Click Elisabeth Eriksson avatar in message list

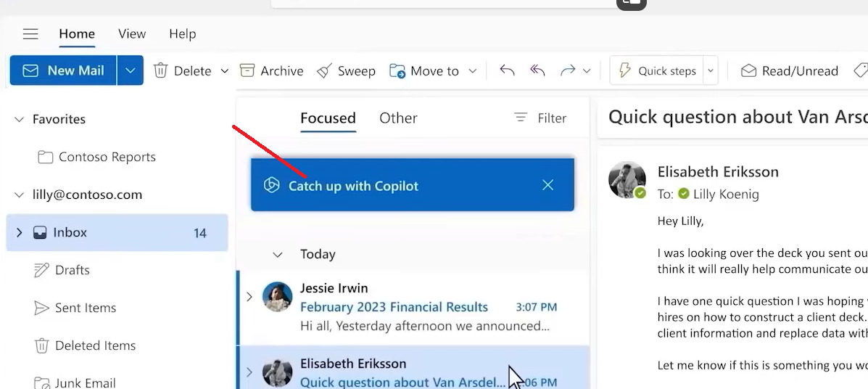click(x=277, y=373)
